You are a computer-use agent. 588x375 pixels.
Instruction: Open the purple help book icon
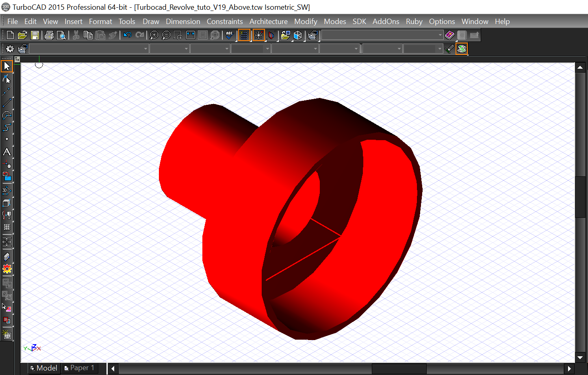coord(450,35)
